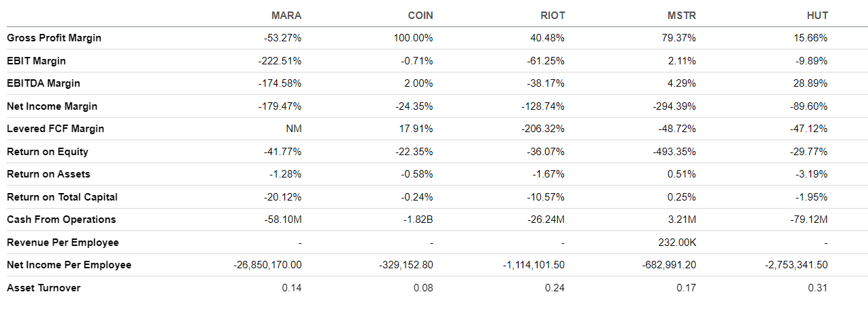868x313 pixels.
Task: Open the Return on Equity row label
Action: (x=47, y=152)
